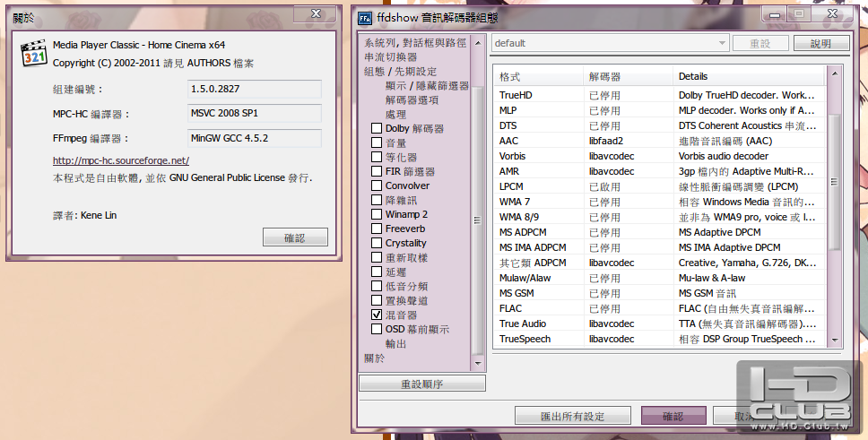This screenshot has height=440, width=868.
Task: Select 輸出 tree item
Action: 395,344
